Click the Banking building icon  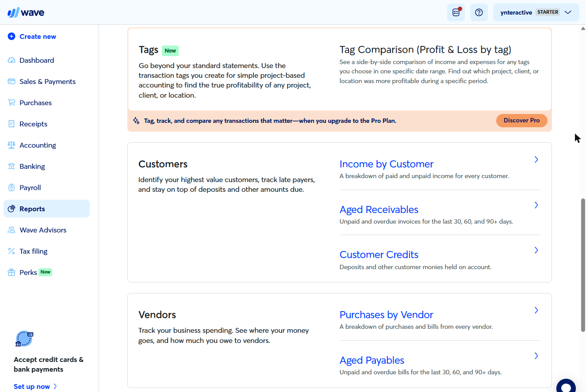[11, 167]
